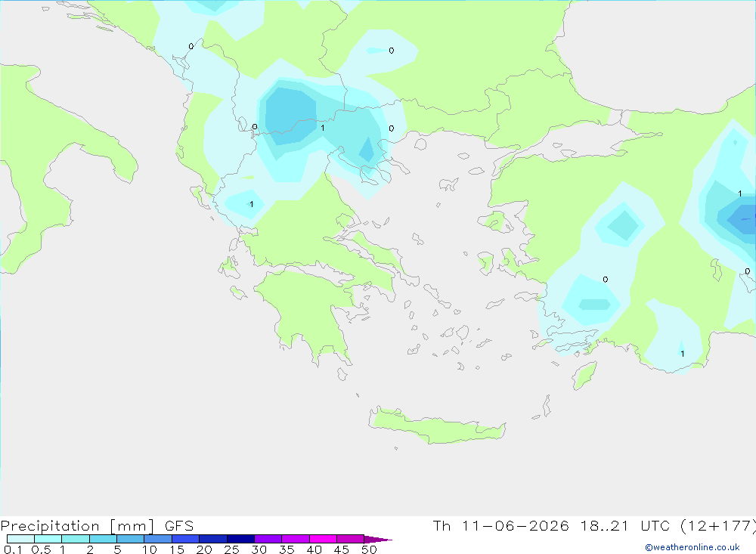
Task: Click the 5–10 mm sky blue swatch
Action: [x=131, y=539]
